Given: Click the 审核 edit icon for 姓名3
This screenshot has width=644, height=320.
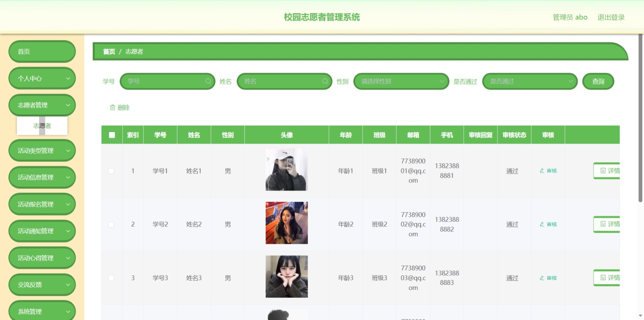Looking at the screenshot, I should [542, 278].
